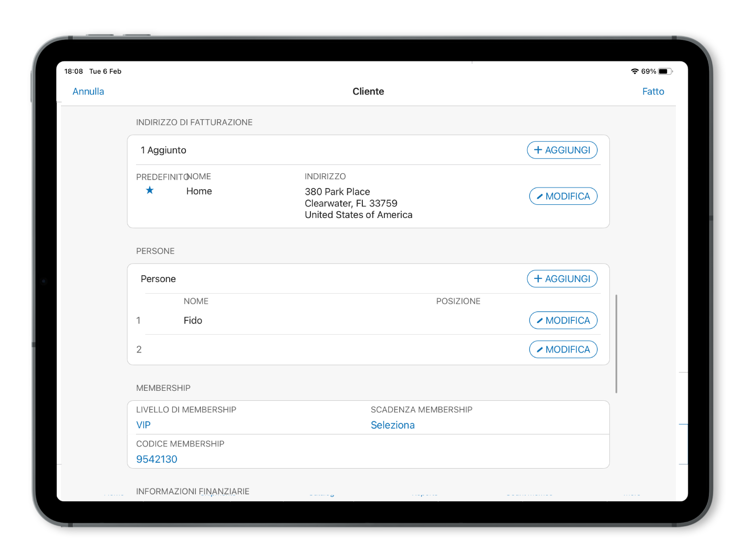Edit person Fido with MODIFICA

coord(563,320)
